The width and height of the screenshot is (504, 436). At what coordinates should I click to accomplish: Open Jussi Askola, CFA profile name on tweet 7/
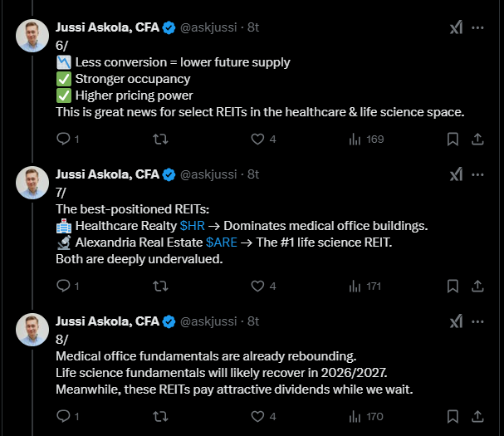point(106,174)
